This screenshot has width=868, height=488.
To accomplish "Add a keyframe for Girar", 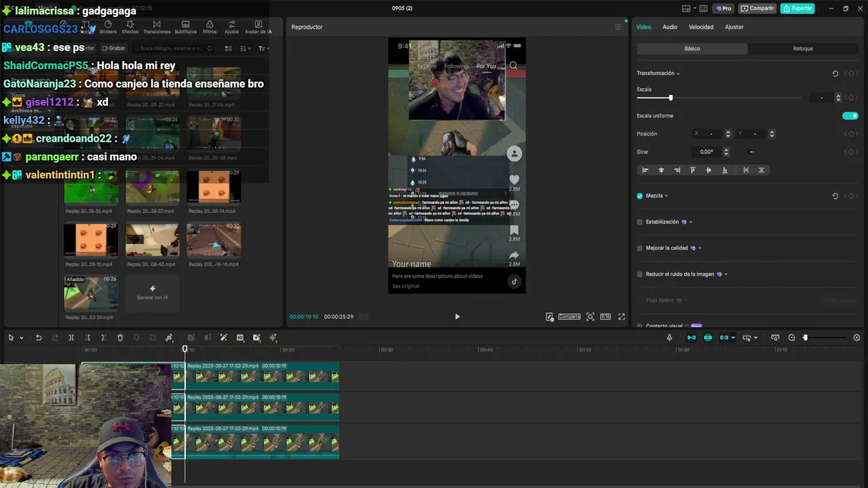I will point(851,152).
